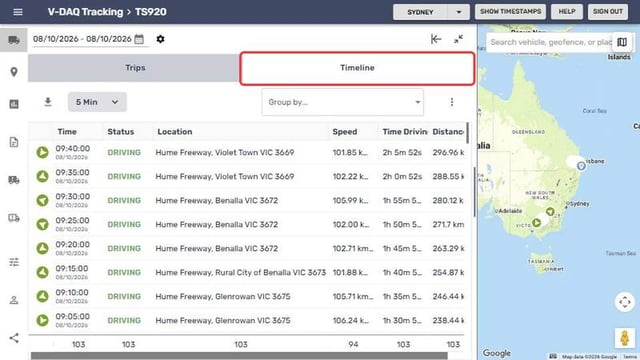Open settings gear next to date range
The width and height of the screenshot is (640, 360).
[x=160, y=39]
